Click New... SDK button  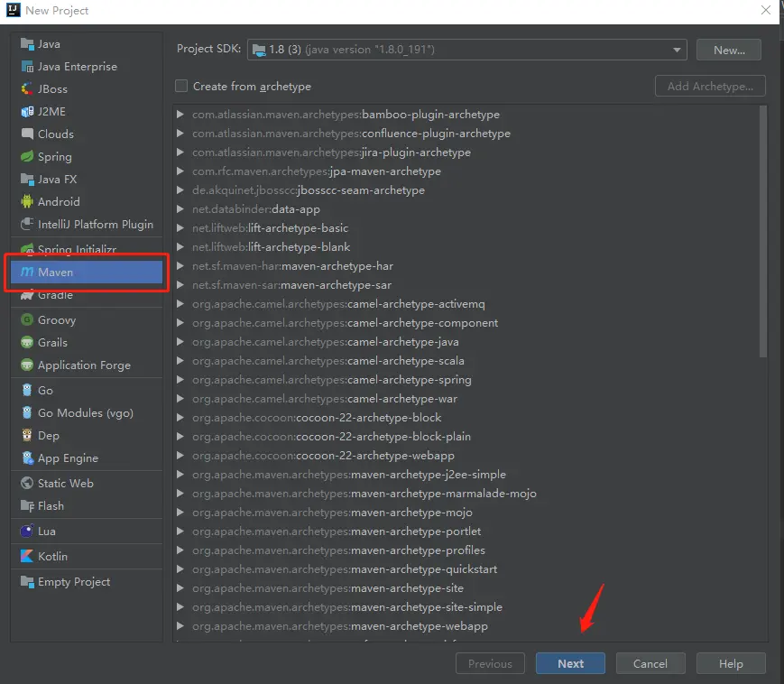point(729,50)
